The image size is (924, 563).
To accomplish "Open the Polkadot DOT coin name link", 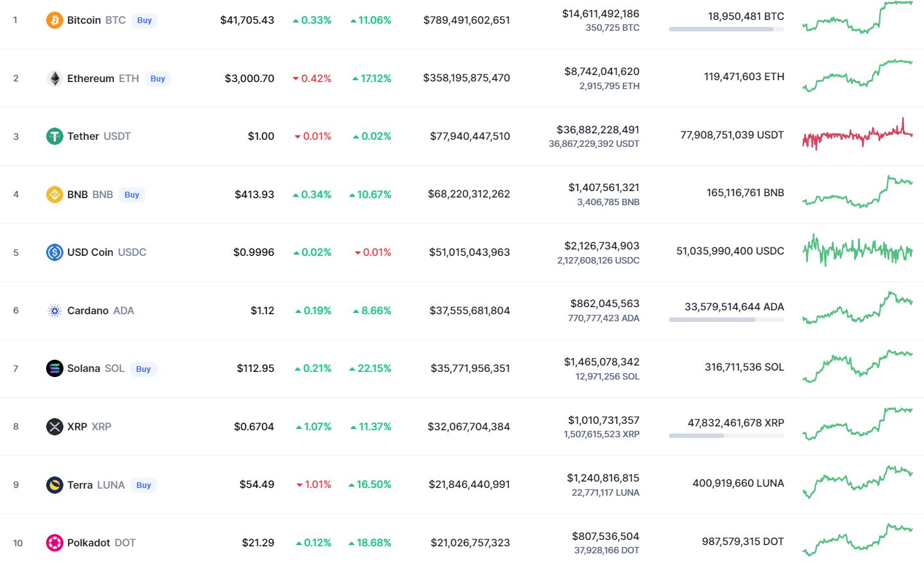I will 101,543.
